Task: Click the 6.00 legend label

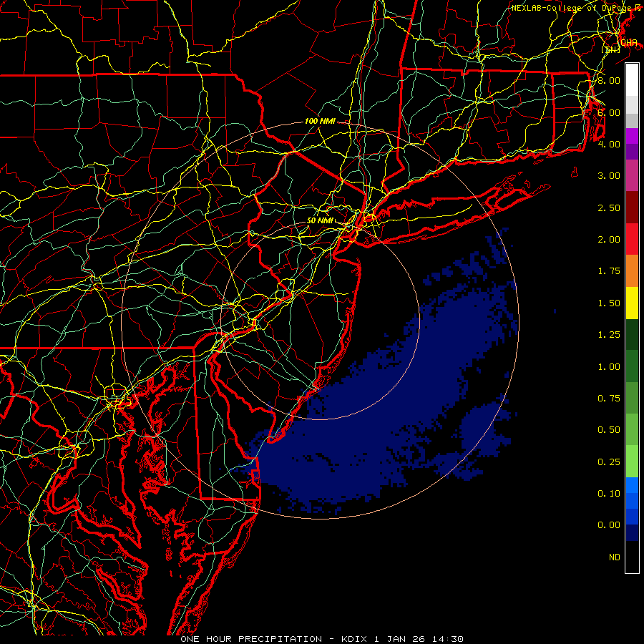Action: coord(609,112)
